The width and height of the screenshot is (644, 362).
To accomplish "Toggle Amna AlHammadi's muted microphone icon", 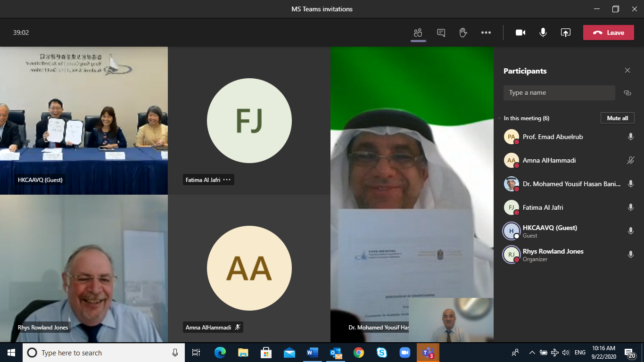I will coord(630,160).
